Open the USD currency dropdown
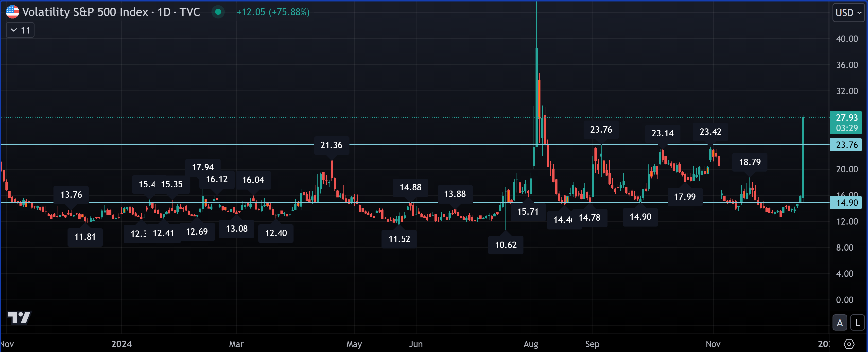The width and height of the screenshot is (868, 352). [848, 13]
